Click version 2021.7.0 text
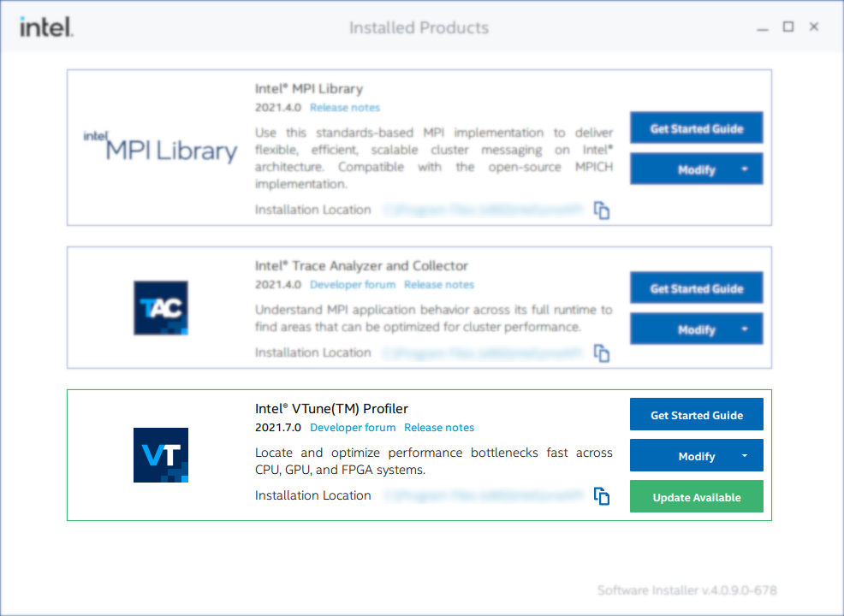844x616 pixels. click(x=277, y=428)
